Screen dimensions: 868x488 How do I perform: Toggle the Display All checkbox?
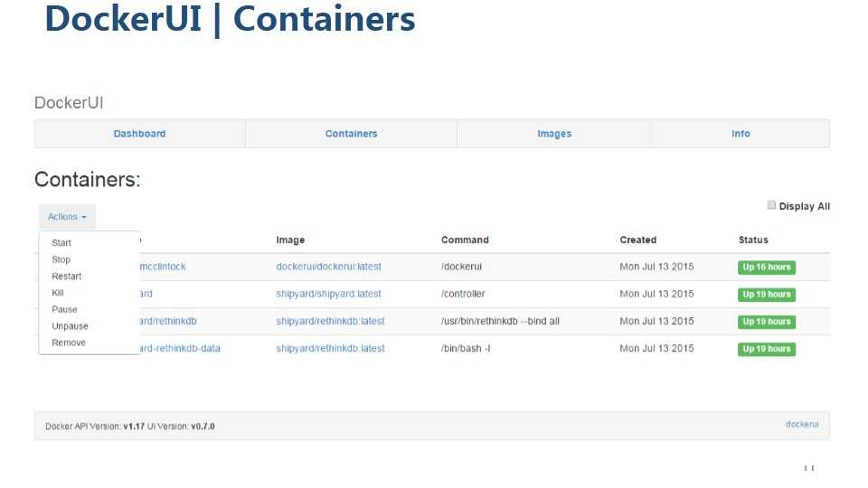(771, 205)
